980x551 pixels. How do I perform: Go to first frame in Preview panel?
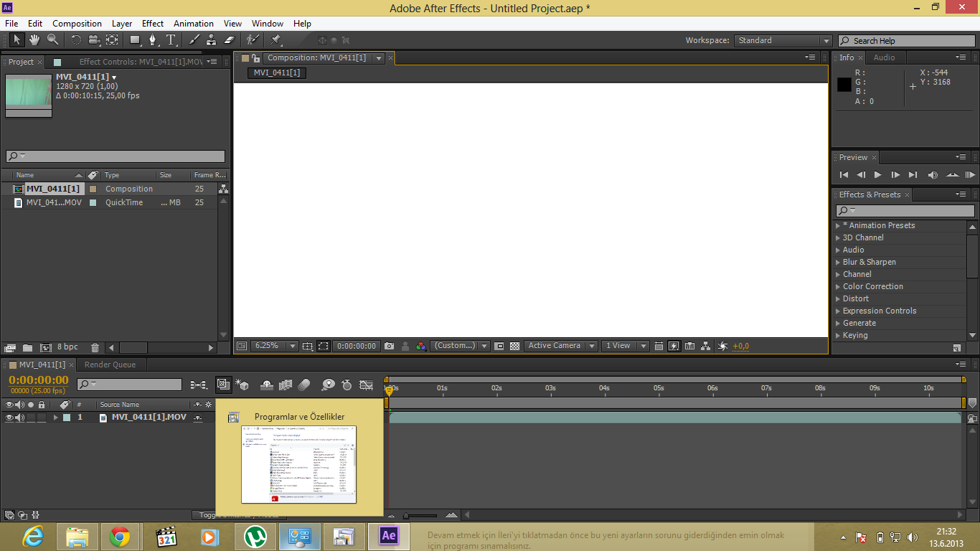844,174
